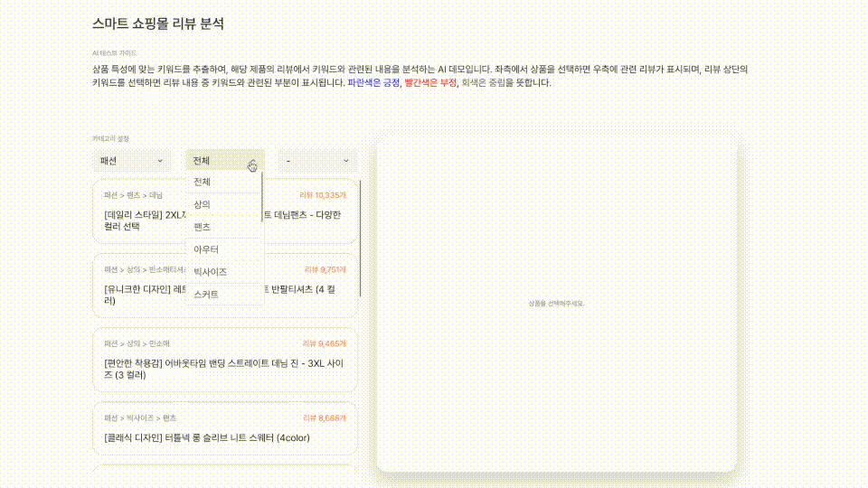The image size is (868, 488).
Task: Open the third '-' category dropdown
Action: pos(317,161)
